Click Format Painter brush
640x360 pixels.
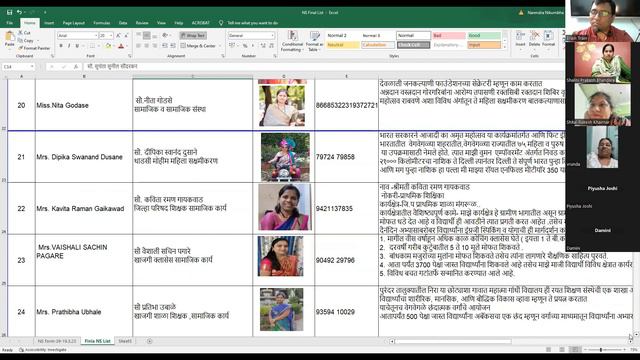pos(34,48)
